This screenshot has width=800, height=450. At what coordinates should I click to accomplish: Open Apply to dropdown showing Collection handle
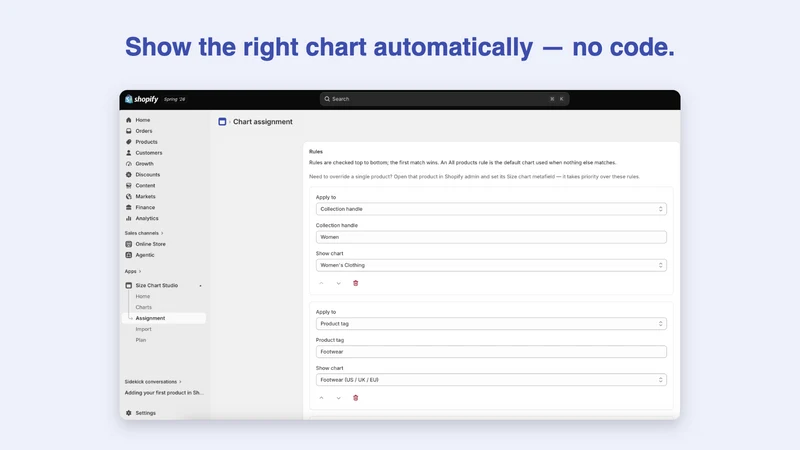click(491, 209)
